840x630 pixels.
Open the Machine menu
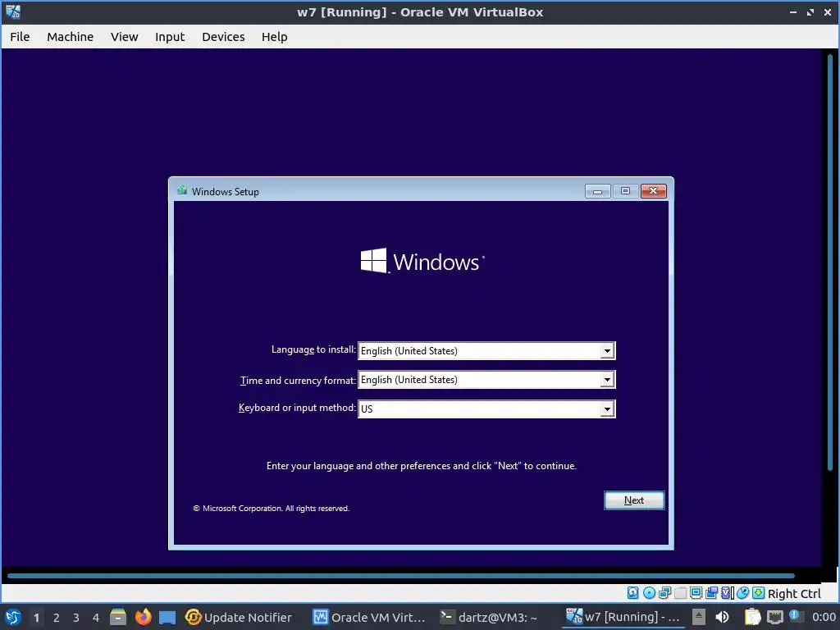[x=71, y=36]
